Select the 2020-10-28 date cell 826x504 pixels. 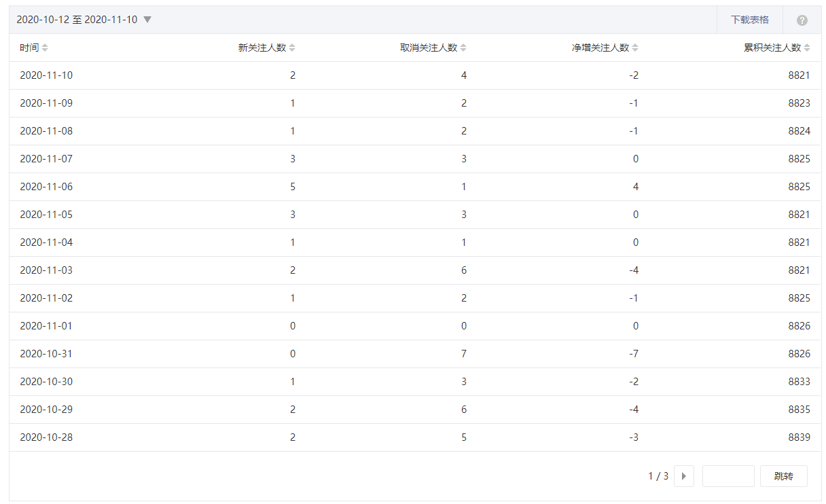click(46, 437)
